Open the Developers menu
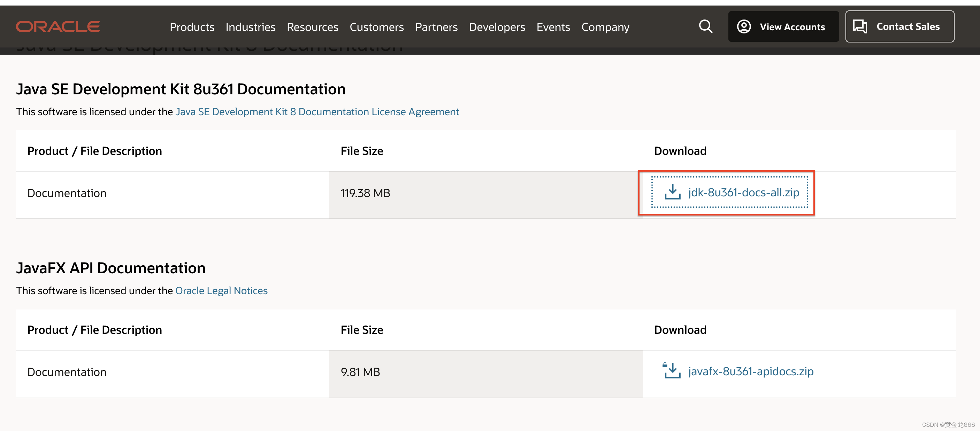 [x=497, y=27]
